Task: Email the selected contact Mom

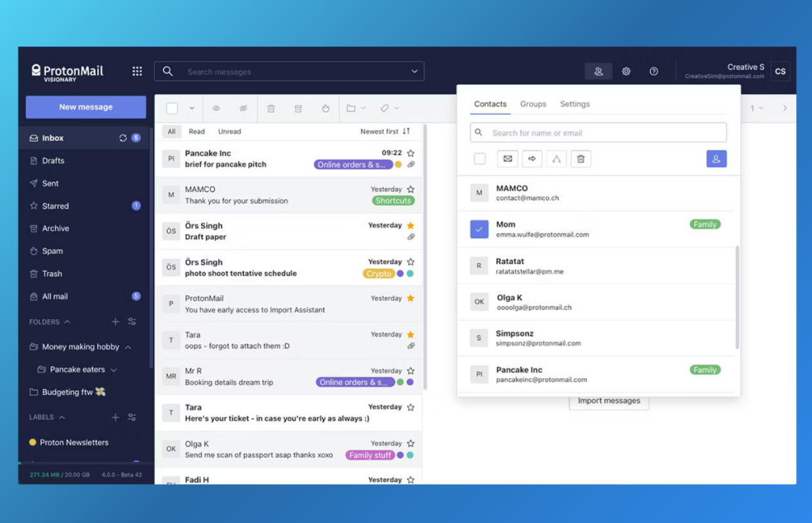Action: click(507, 158)
